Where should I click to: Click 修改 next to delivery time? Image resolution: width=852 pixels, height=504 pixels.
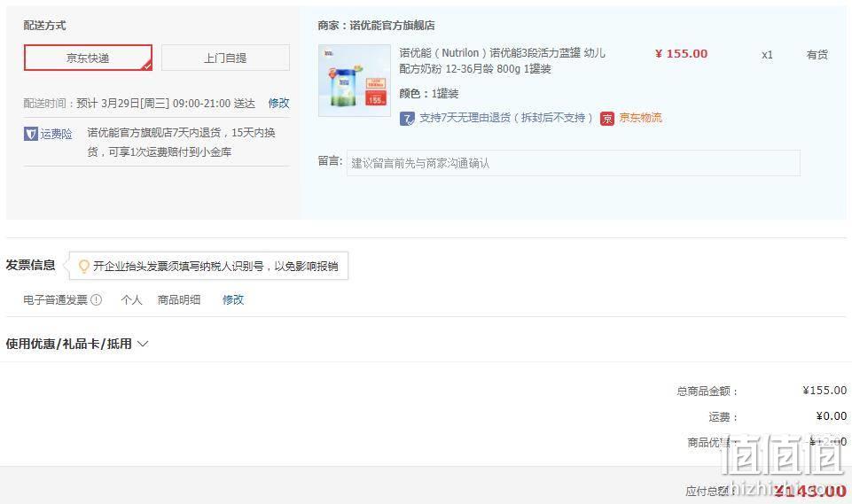[278, 103]
